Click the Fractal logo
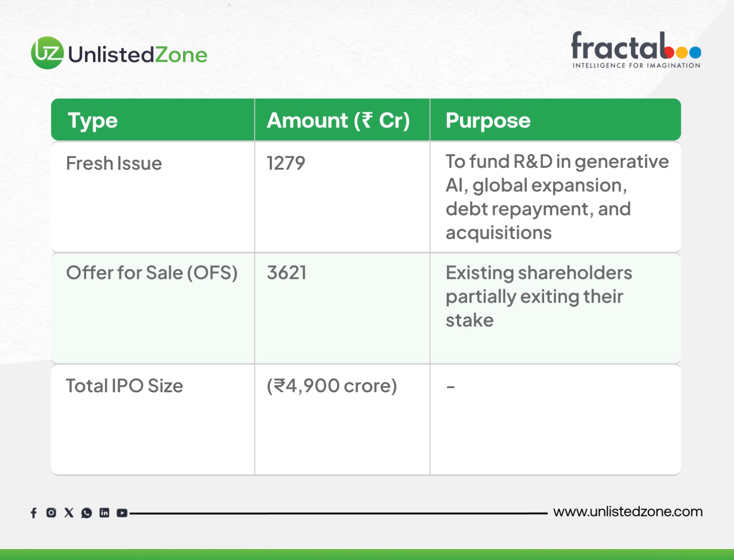This screenshot has height=560, width=734. pos(636,50)
